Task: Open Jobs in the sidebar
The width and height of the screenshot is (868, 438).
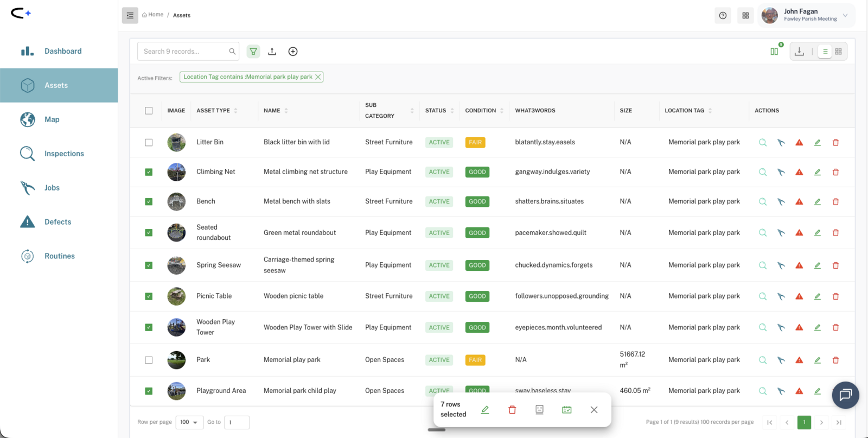Action: pos(59,188)
